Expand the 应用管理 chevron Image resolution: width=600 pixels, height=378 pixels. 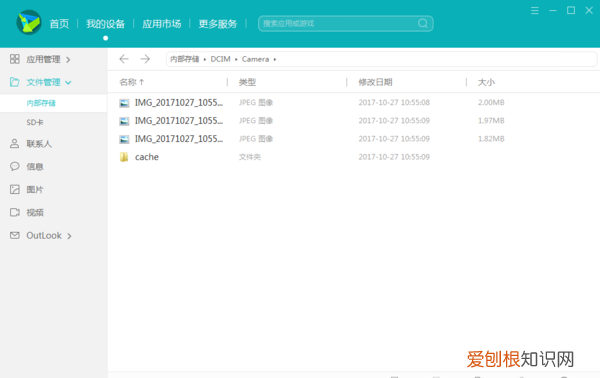(x=68, y=60)
